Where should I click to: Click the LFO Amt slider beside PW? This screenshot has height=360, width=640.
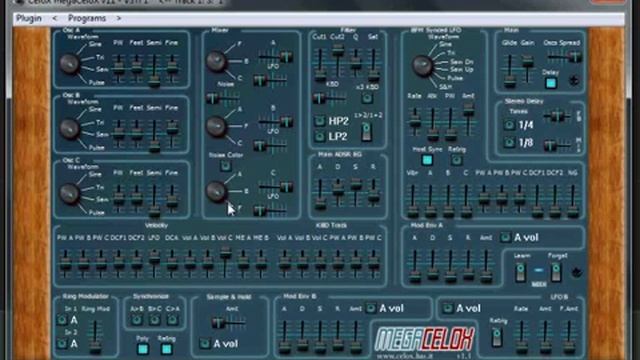[x=468, y=119]
